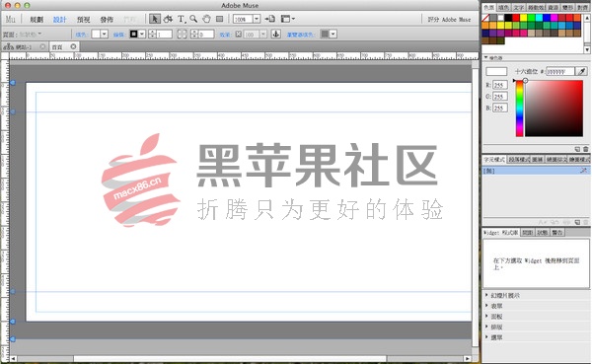This screenshot has height=364, width=592.
Task: Switch to the 字元樣式 tab
Action: tap(494, 160)
